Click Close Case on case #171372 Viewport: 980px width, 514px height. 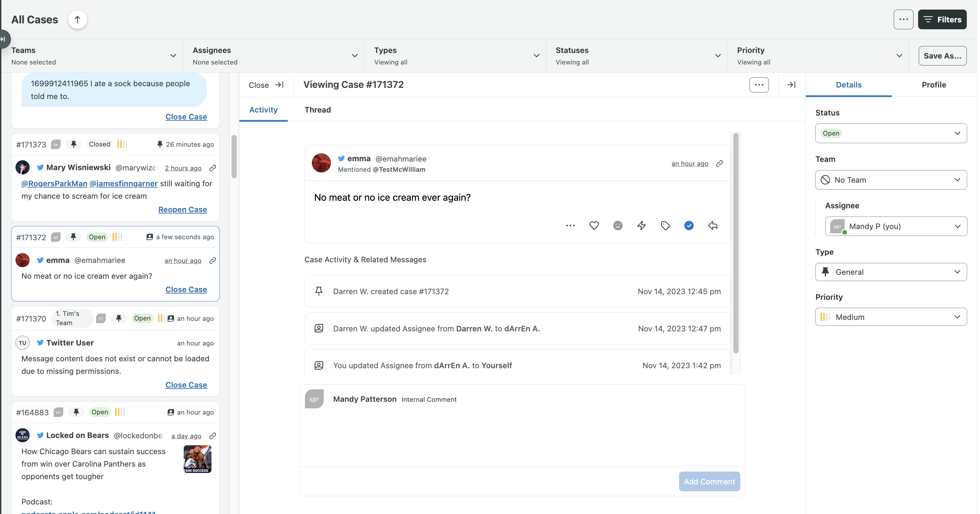point(186,289)
